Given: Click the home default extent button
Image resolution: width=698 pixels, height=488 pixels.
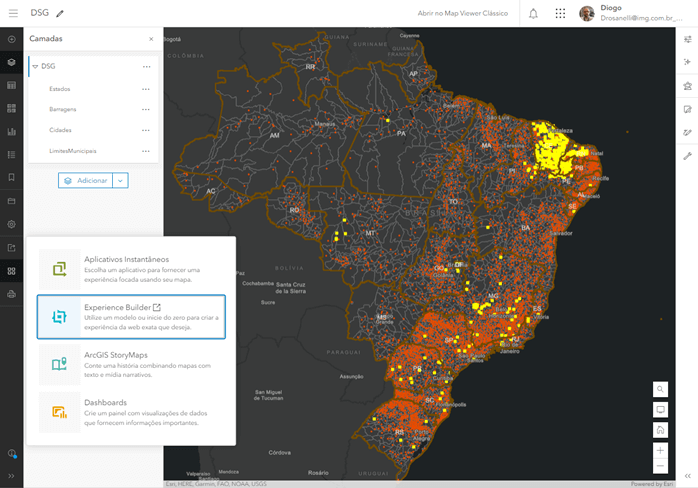Looking at the screenshot, I should (660, 430).
